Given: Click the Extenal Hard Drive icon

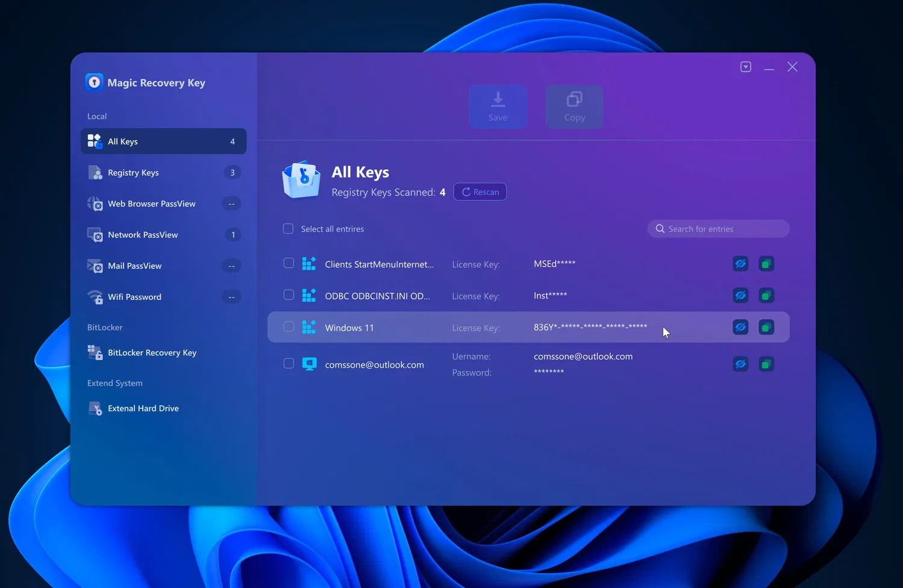Looking at the screenshot, I should (x=95, y=409).
